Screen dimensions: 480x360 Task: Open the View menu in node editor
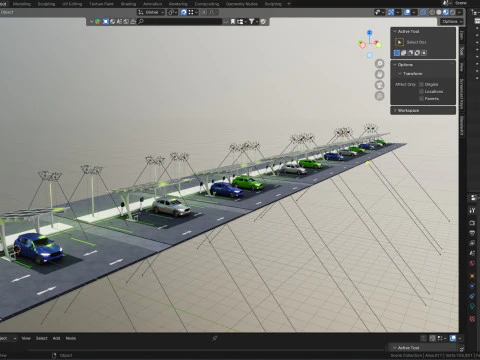point(26,338)
